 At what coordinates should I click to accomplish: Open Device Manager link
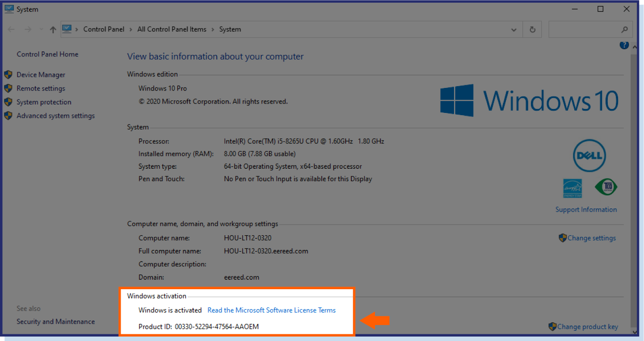pos(41,75)
